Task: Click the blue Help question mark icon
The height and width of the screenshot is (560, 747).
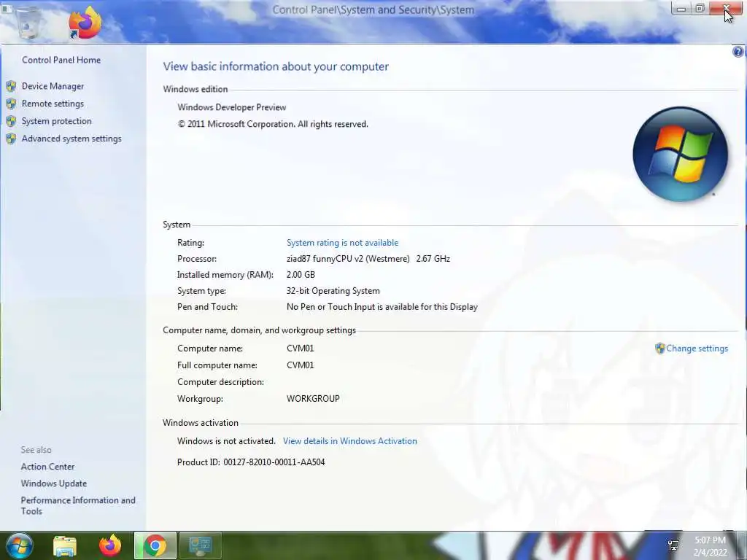Action: (x=738, y=52)
